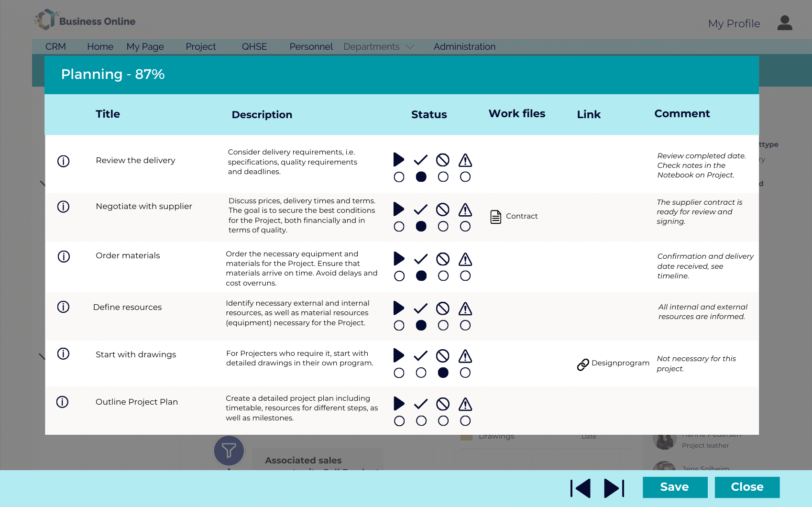
Task: Set Review the delivery status to warning
Action: (x=465, y=177)
